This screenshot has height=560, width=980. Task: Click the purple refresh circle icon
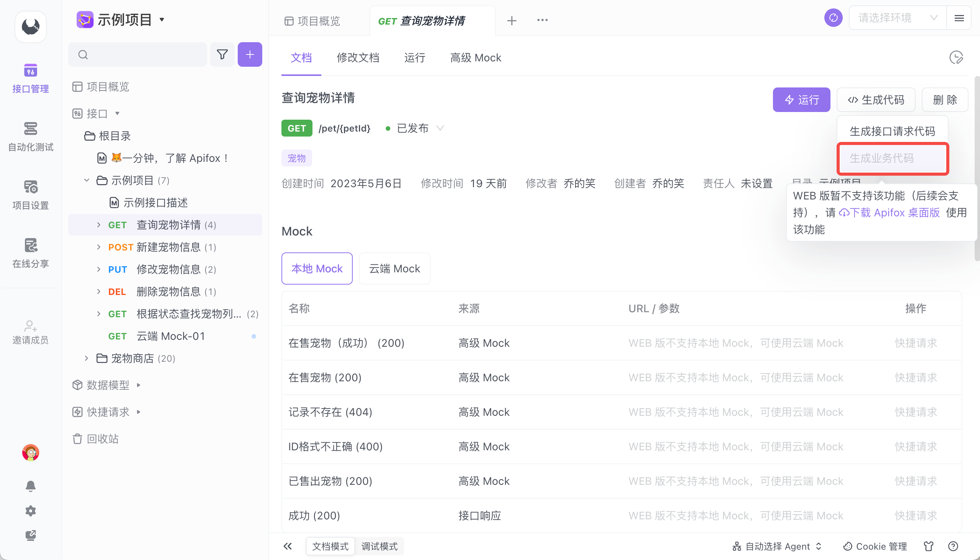[x=833, y=18]
